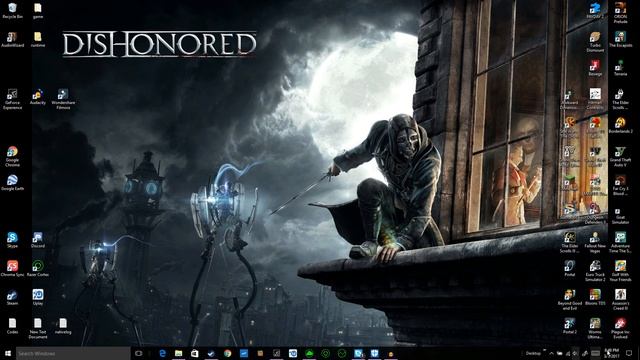Open the taskbar clock and calendar
The height and width of the screenshot is (360, 640).
pyautogui.click(x=611, y=353)
